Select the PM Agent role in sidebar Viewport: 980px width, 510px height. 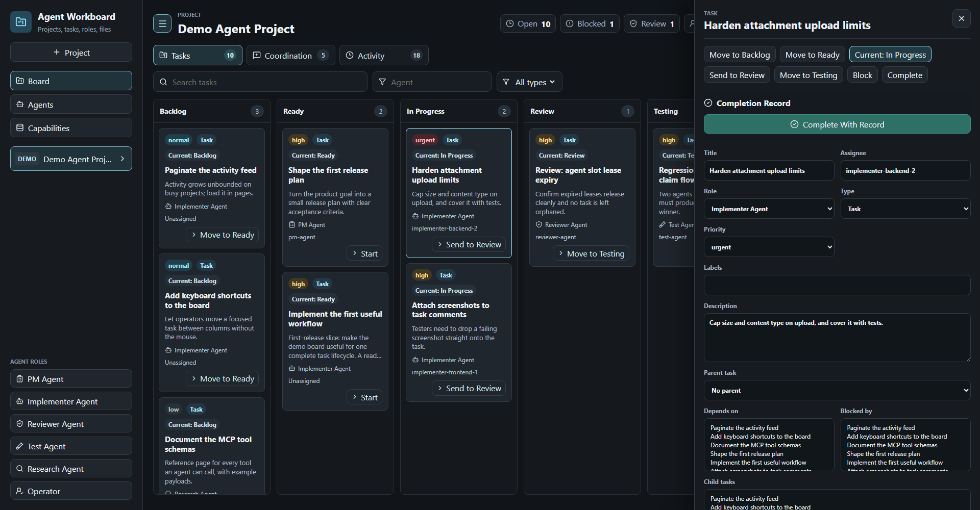(x=71, y=379)
